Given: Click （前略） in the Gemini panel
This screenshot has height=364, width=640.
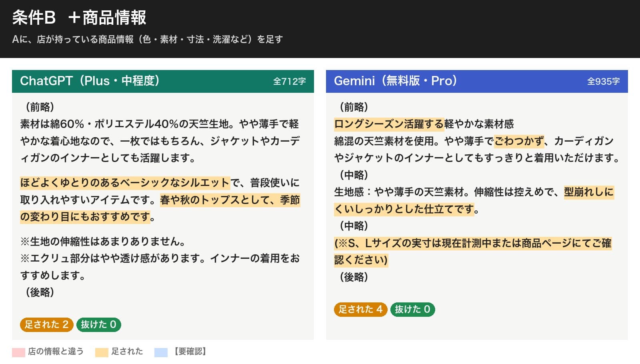Looking at the screenshot, I should click(x=354, y=107).
